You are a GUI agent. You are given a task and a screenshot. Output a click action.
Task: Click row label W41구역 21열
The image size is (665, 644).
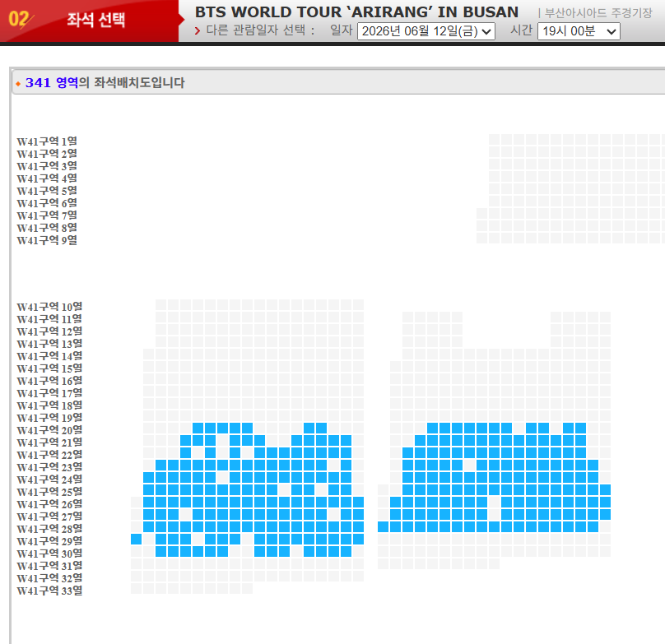click(49, 442)
